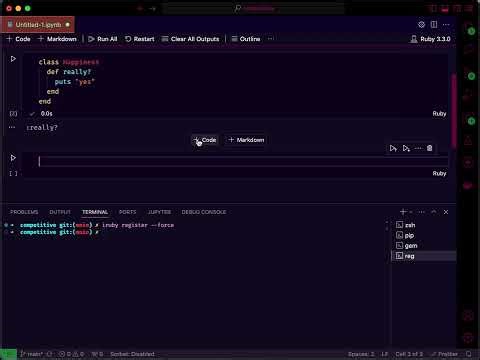Open more actions in cell toolbar

pyautogui.click(x=418, y=148)
